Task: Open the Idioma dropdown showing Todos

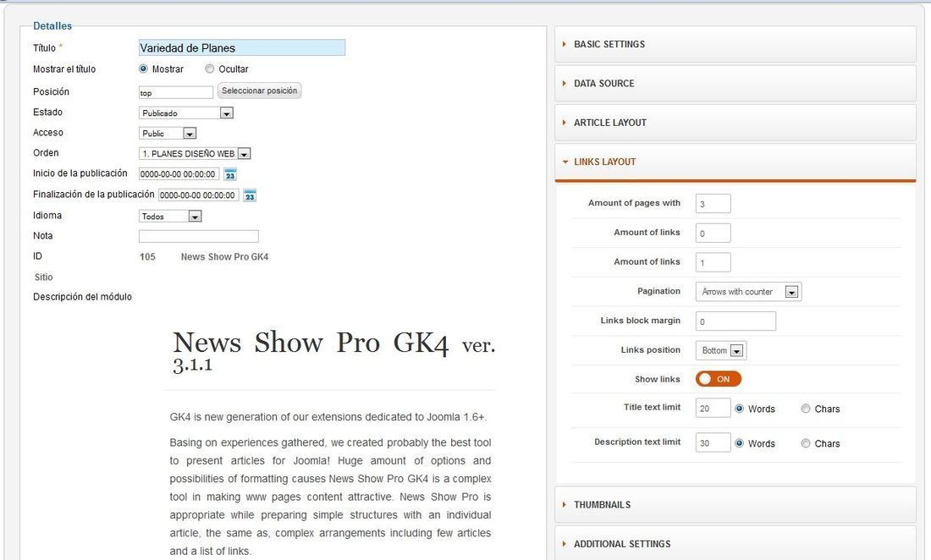Action: (170, 217)
